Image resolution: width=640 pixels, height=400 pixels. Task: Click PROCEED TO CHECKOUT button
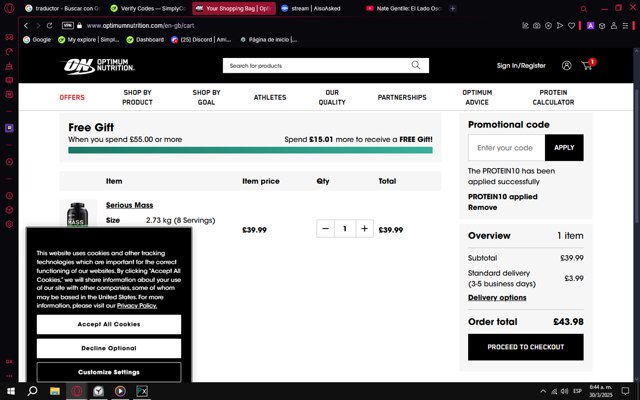point(526,347)
